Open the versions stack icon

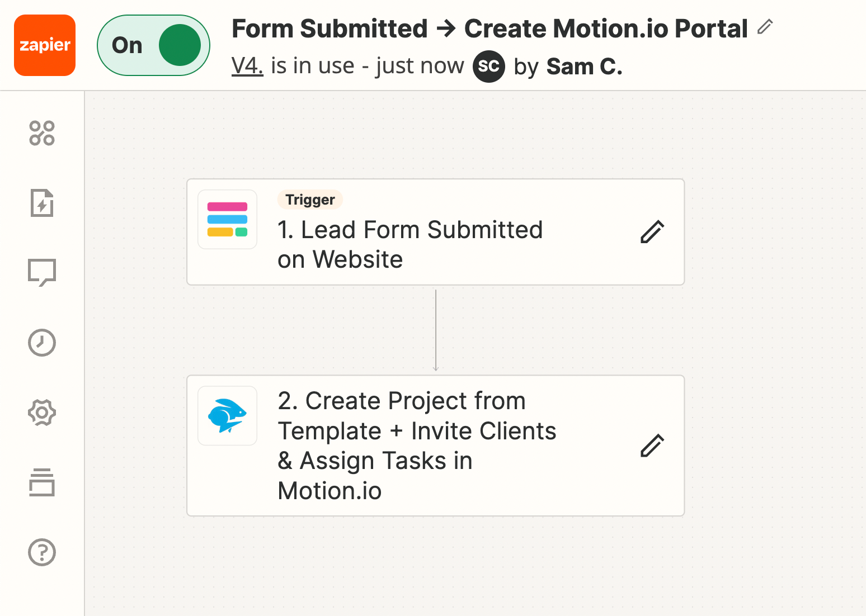[x=42, y=482]
